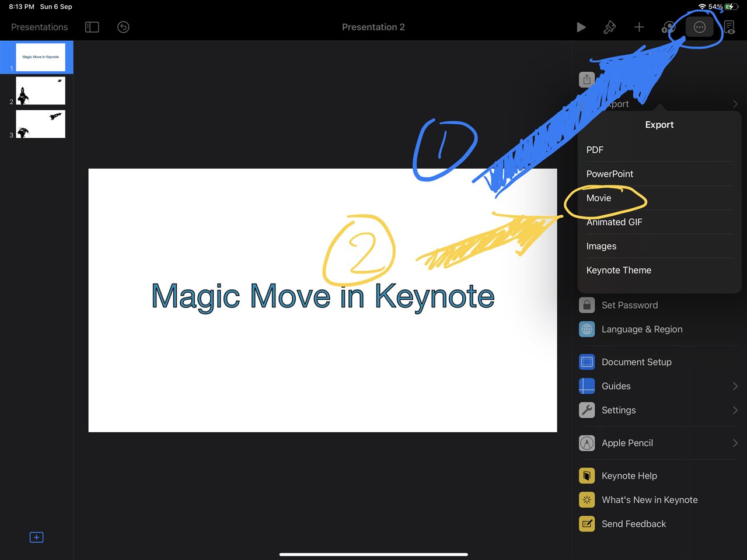Toggle the slide navigator sidebar view
The width and height of the screenshot is (747, 560).
click(92, 27)
